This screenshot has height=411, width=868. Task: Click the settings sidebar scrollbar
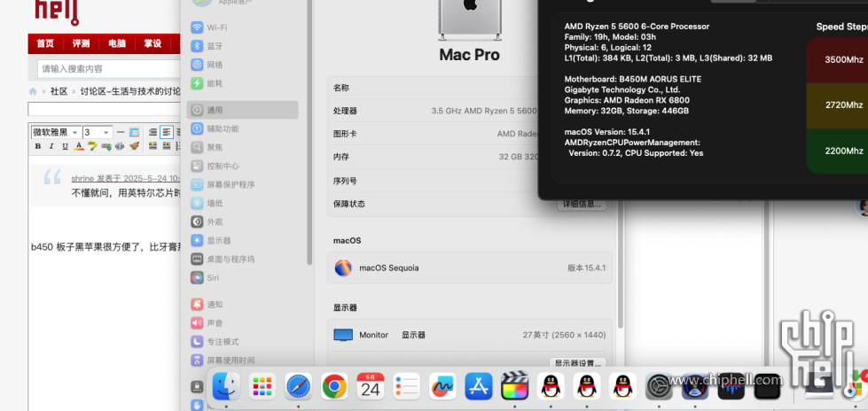click(309, 132)
